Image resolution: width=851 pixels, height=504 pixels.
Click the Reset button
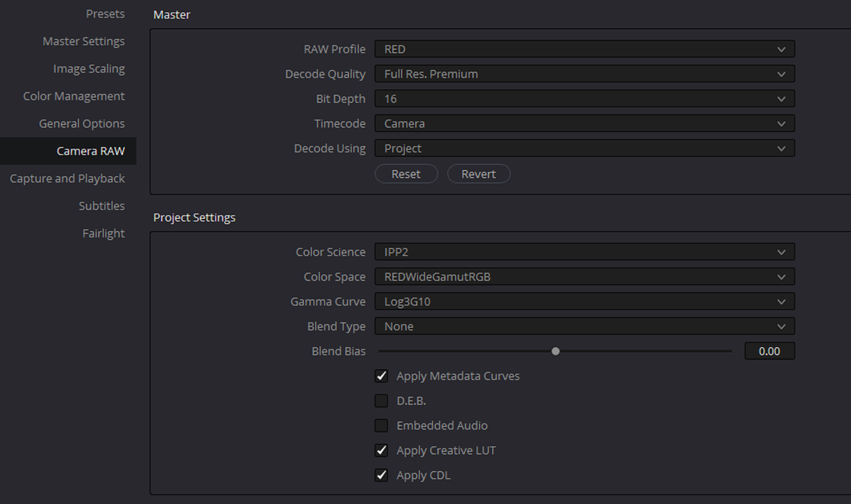406,174
